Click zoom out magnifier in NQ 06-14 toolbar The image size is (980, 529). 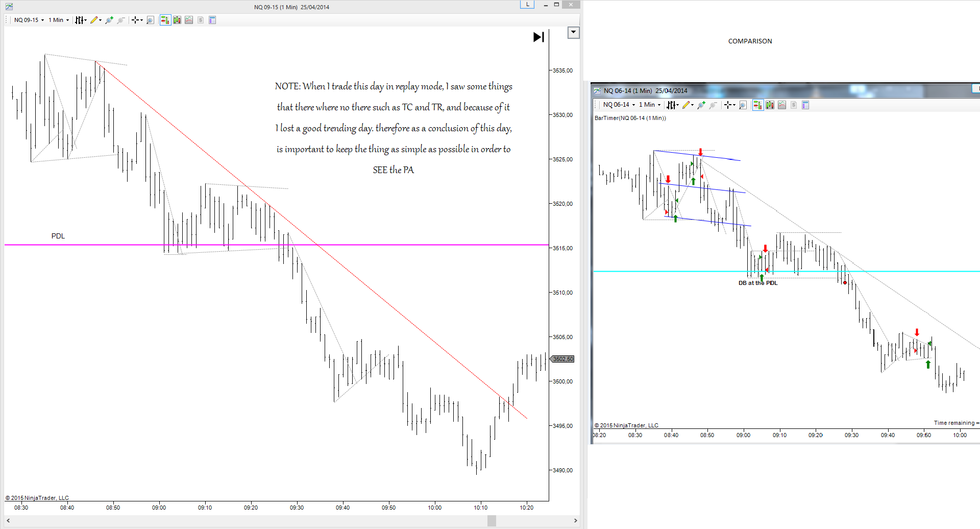point(713,105)
